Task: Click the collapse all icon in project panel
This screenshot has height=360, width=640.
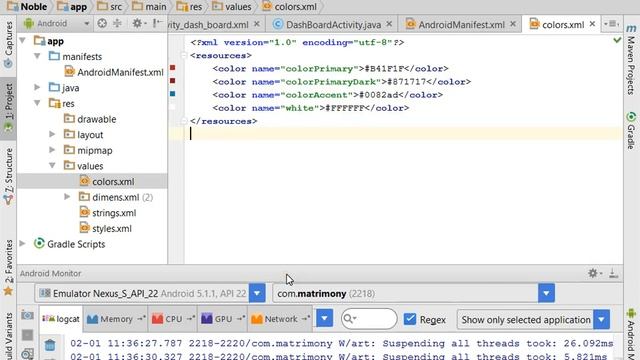Action: pos(118,23)
